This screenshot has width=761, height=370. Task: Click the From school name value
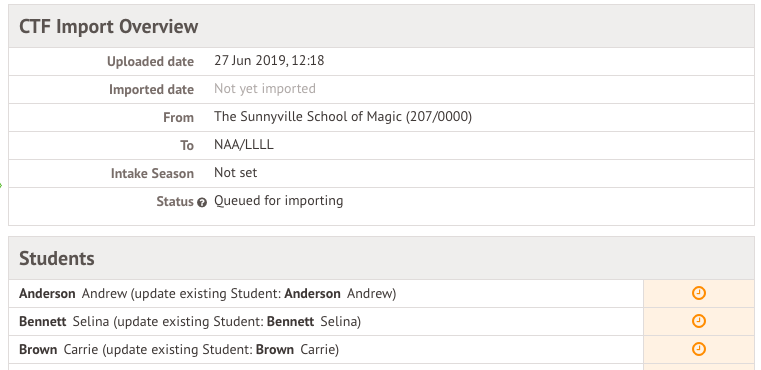pyautogui.click(x=343, y=117)
